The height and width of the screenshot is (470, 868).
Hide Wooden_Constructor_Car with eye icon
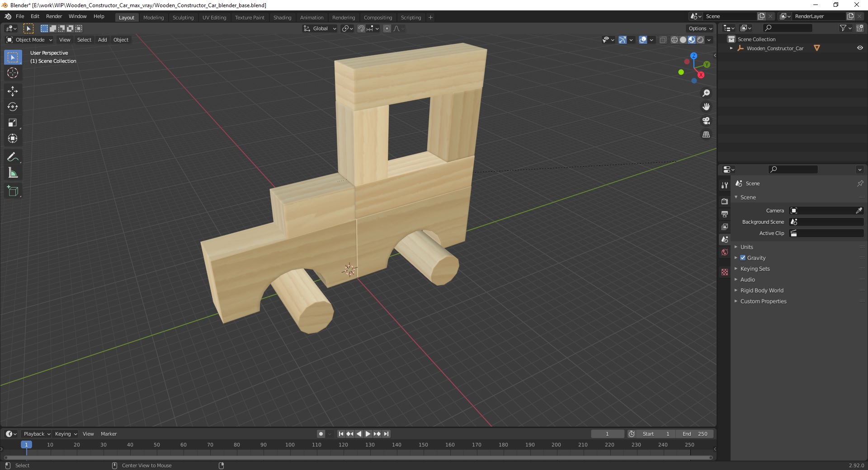860,48
